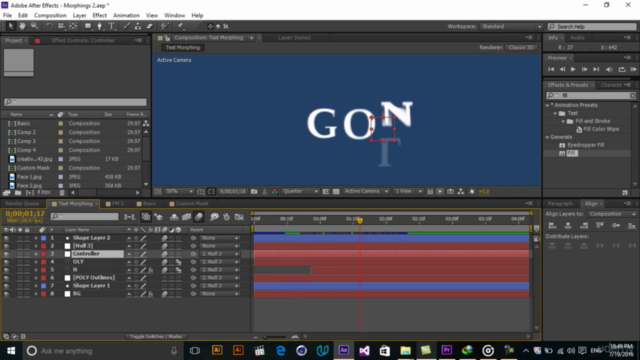
Task: Open Parent dropdown for Shape Layer 2
Action: click(x=220, y=238)
